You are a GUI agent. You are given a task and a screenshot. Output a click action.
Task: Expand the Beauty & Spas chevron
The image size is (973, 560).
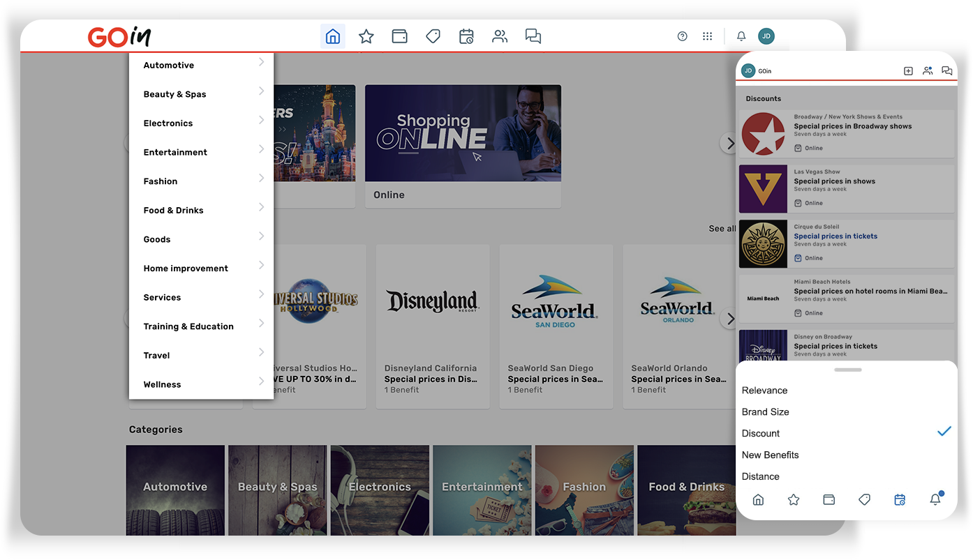pyautogui.click(x=261, y=91)
